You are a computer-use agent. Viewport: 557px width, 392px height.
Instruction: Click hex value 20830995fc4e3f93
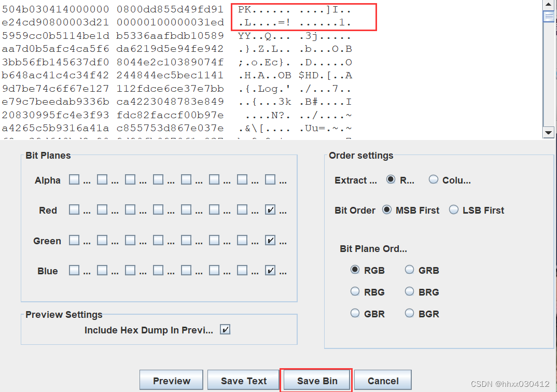click(55, 115)
